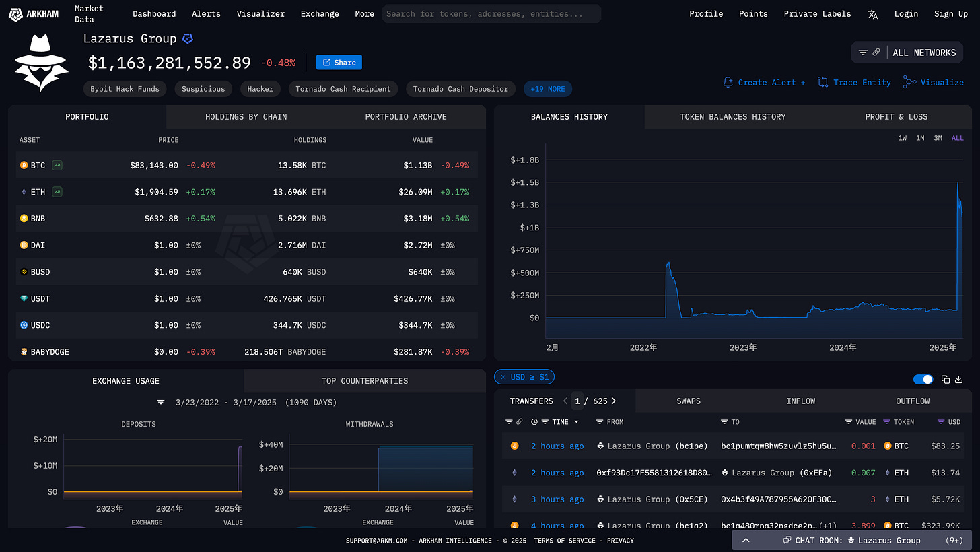Click the Login link
Viewport: 980px width, 552px height.
pos(906,14)
